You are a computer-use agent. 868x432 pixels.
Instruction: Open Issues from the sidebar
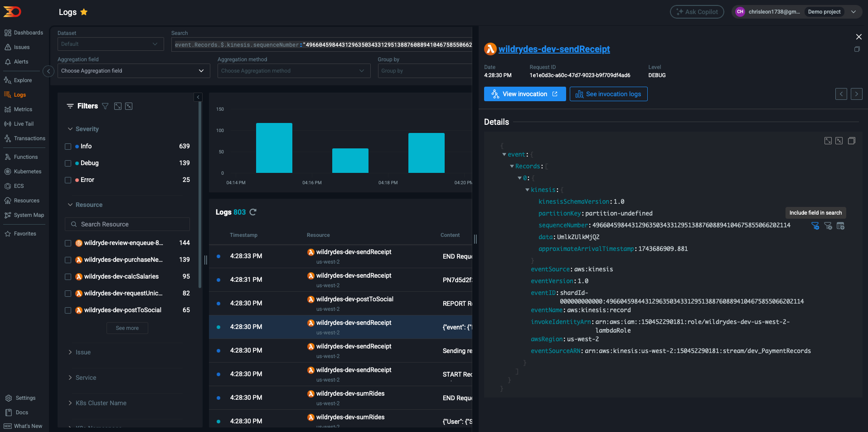pyautogui.click(x=17, y=47)
